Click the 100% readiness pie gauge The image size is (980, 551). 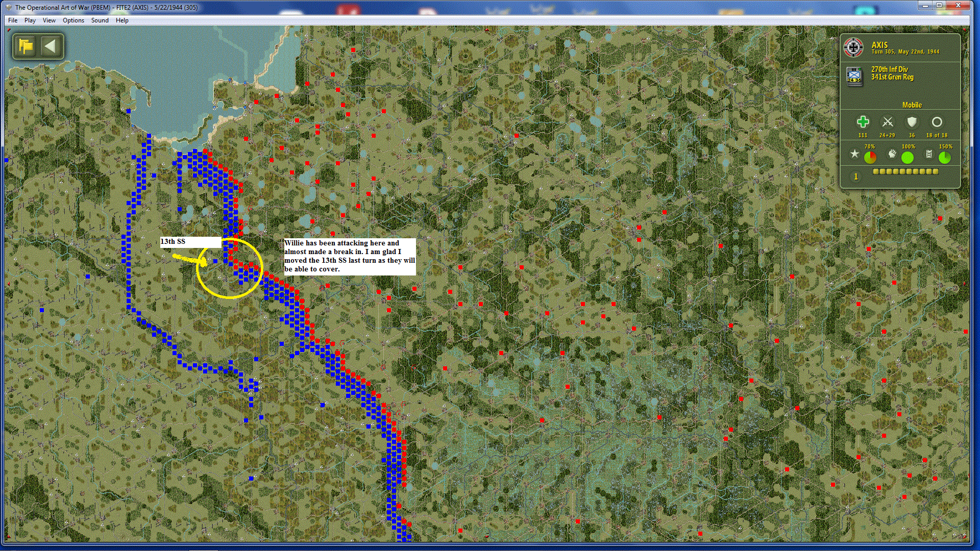point(907,158)
